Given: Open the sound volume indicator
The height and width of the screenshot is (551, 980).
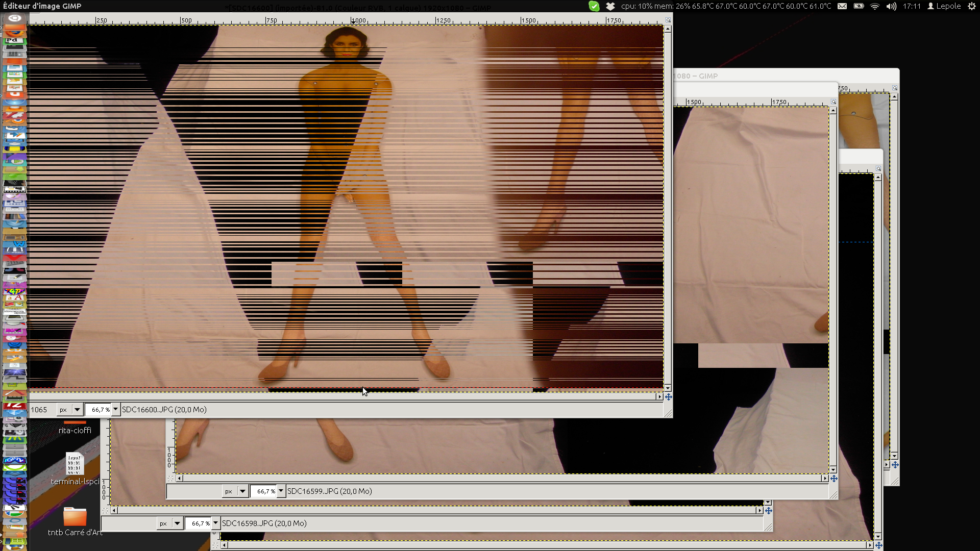Looking at the screenshot, I should click(891, 6).
